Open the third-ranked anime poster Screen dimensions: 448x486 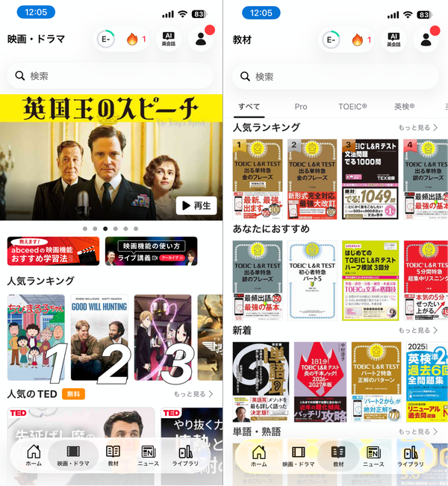point(163,337)
